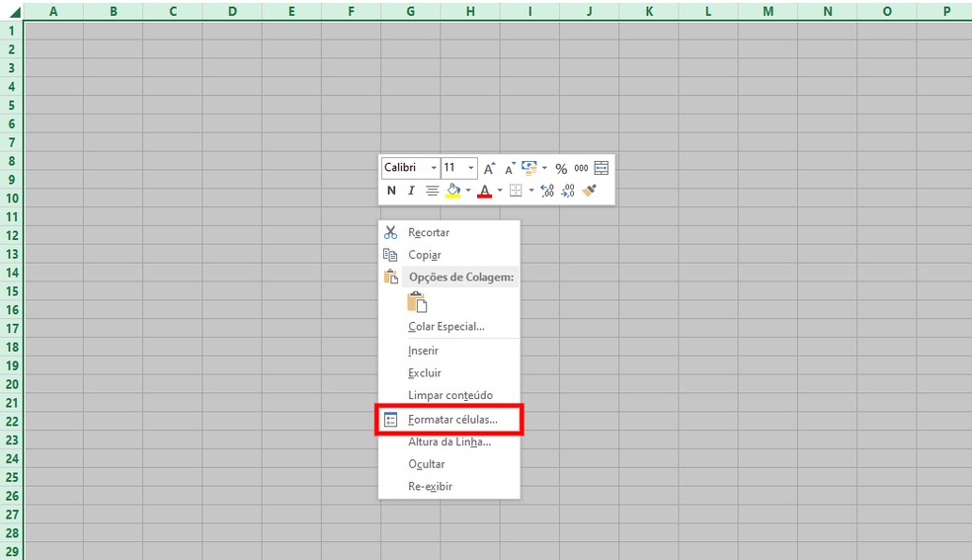Choose Re-exibir from menu
This screenshot has height=560, width=972.
449,486
